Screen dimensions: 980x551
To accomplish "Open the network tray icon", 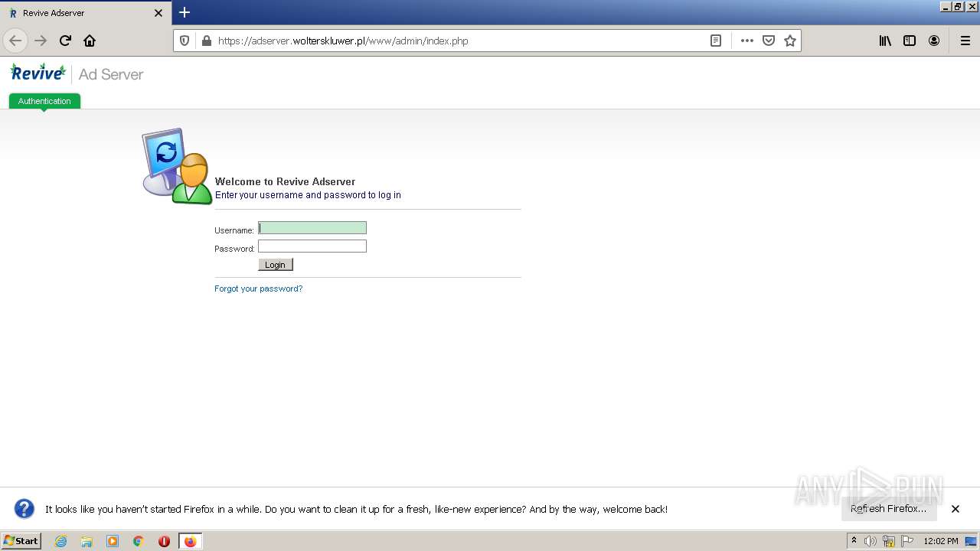I will click(889, 541).
